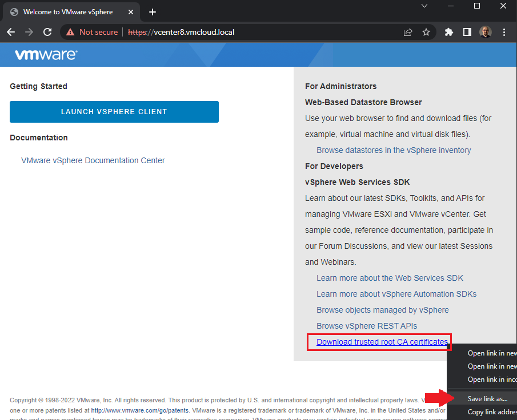Select the Welcome to VMware vSphere tab
517x420 pixels.
tap(67, 12)
